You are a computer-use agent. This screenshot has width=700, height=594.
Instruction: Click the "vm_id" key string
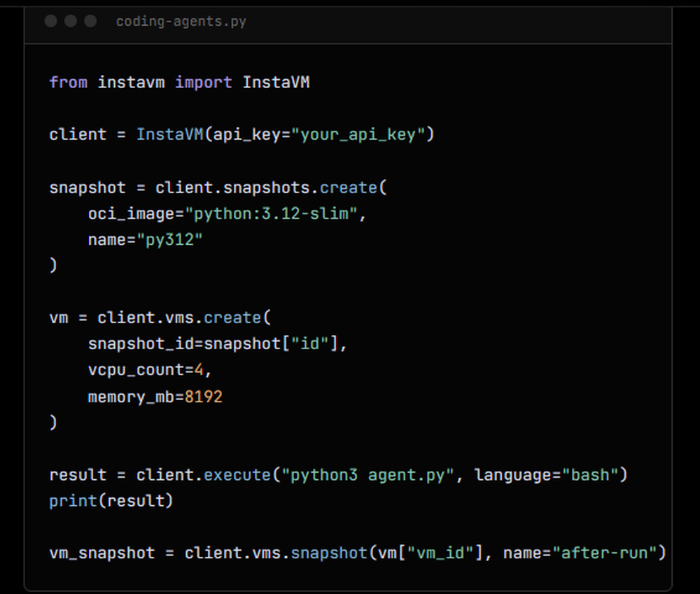(x=440, y=553)
